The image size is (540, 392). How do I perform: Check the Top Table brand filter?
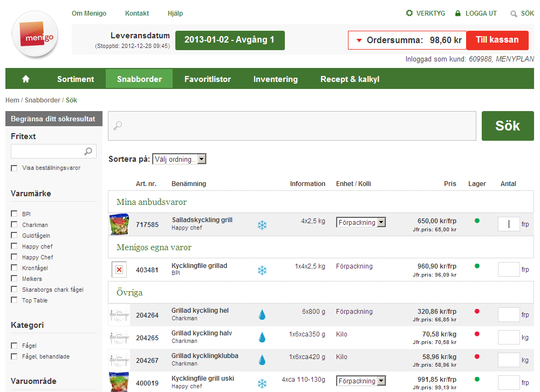[14, 300]
